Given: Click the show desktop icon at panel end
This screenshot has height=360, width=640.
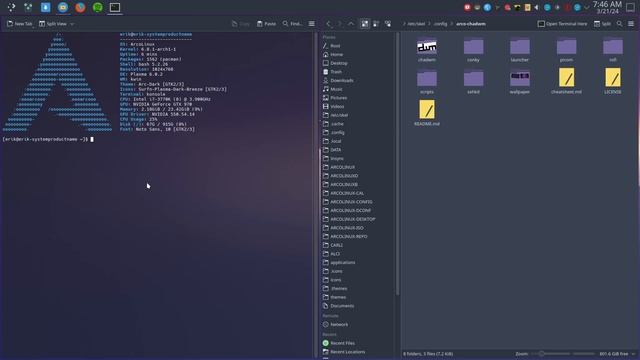Looking at the screenshot, I should click(631, 7).
